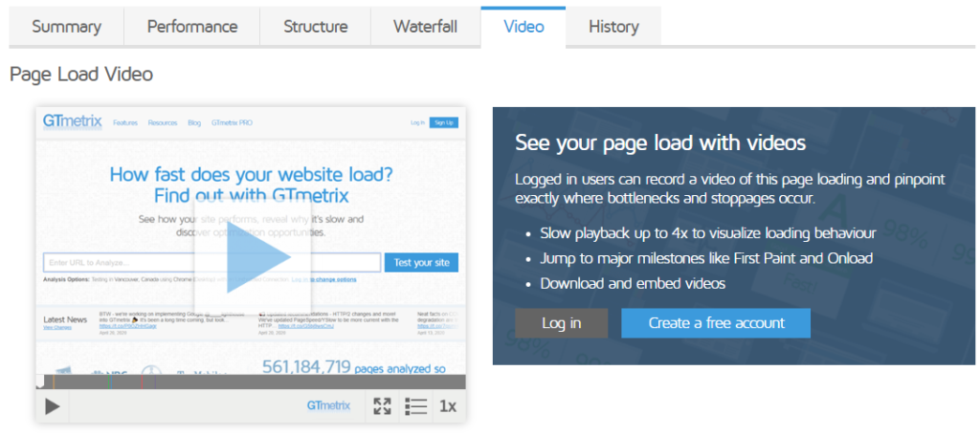Click Sign Up in the video preview

point(444,122)
